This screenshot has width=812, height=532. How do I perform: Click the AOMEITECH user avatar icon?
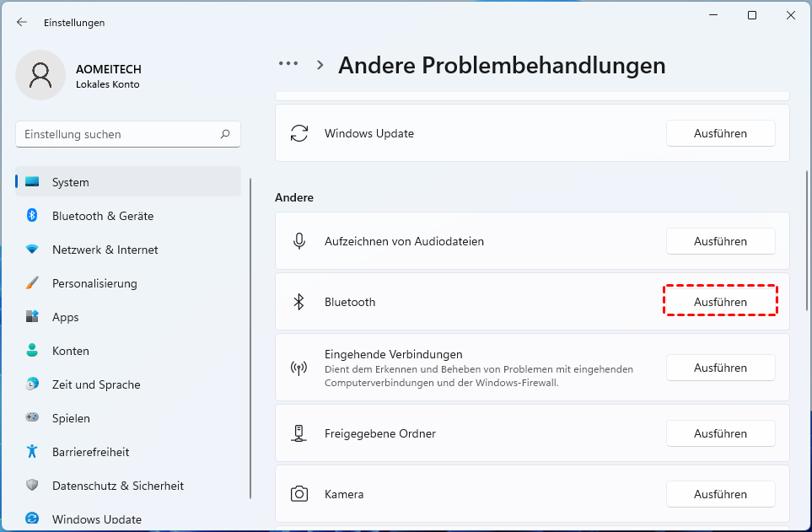pyautogui.click(x=40, y=75)
